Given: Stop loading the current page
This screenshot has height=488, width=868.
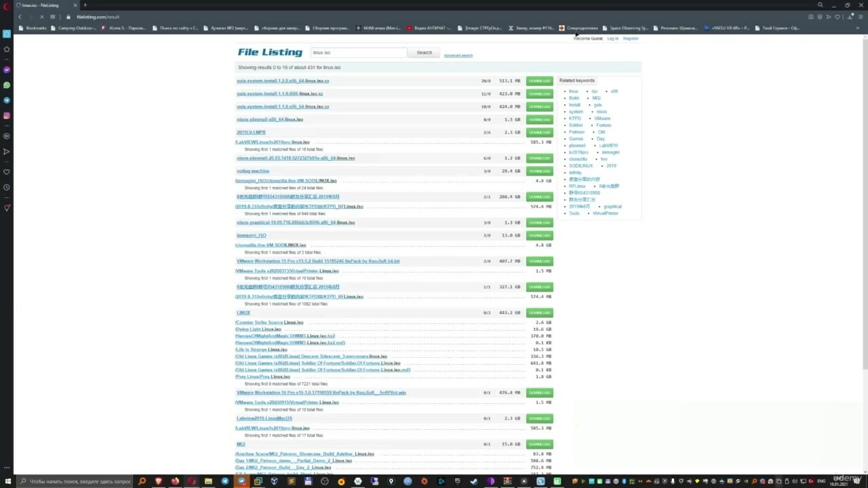Looking at the screenshot, I should (x=41, y=16).
